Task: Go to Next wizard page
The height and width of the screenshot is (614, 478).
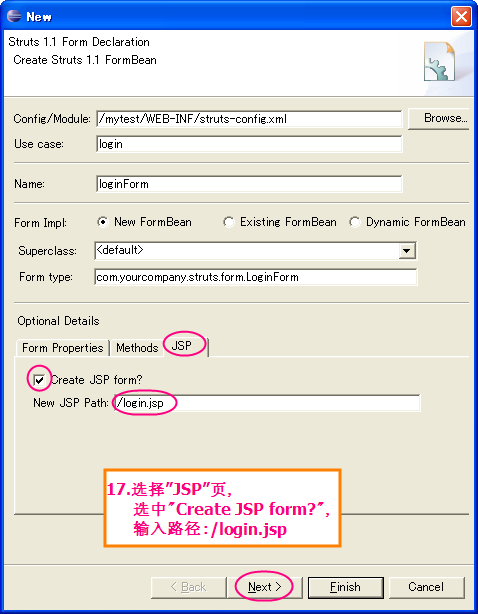Action: coord(265,587)
